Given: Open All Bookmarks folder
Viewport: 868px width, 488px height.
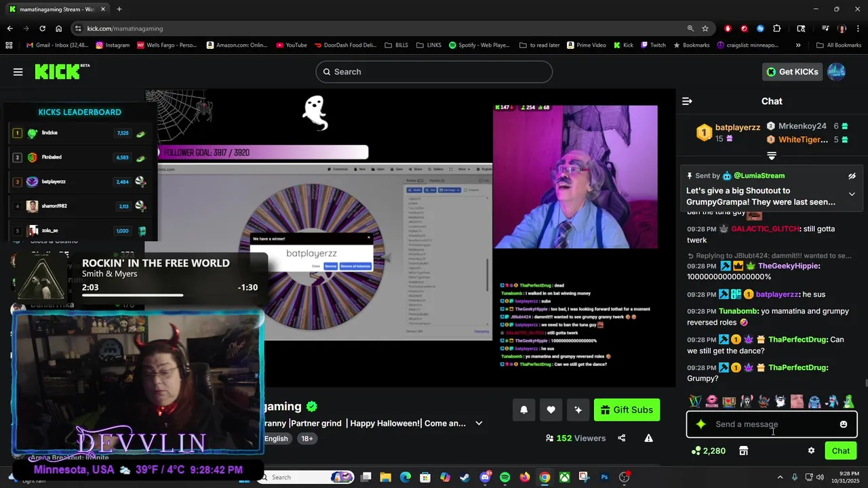Looking at the screenshot, I should pos(839,45).
